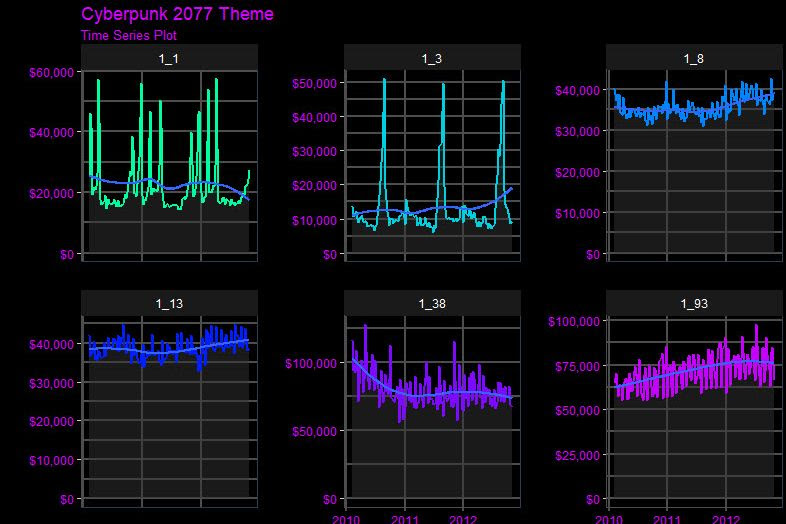Click the $10,000 tick label in panel 1_13

(52, 460)
